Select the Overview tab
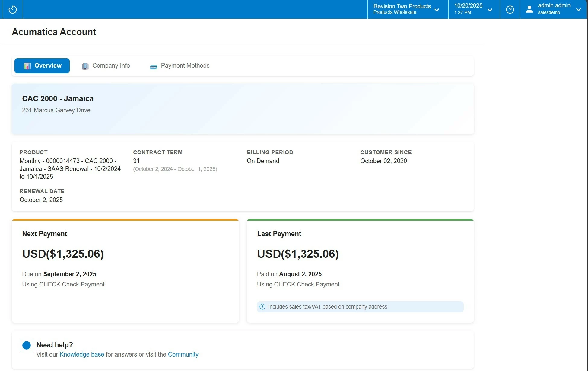Viewport: 588px width, 371px height. point(48,66)
